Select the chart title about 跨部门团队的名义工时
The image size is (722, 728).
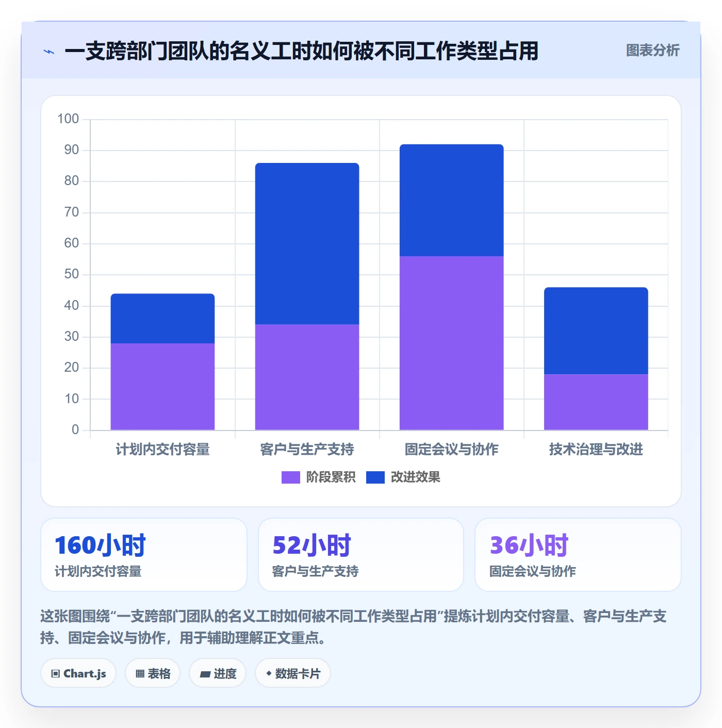coord(301,51)
